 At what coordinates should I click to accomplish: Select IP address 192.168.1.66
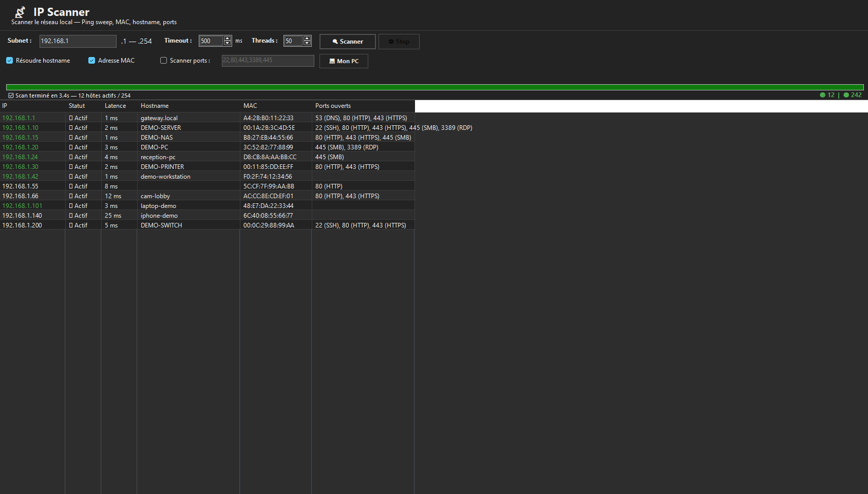pos(20,196)
